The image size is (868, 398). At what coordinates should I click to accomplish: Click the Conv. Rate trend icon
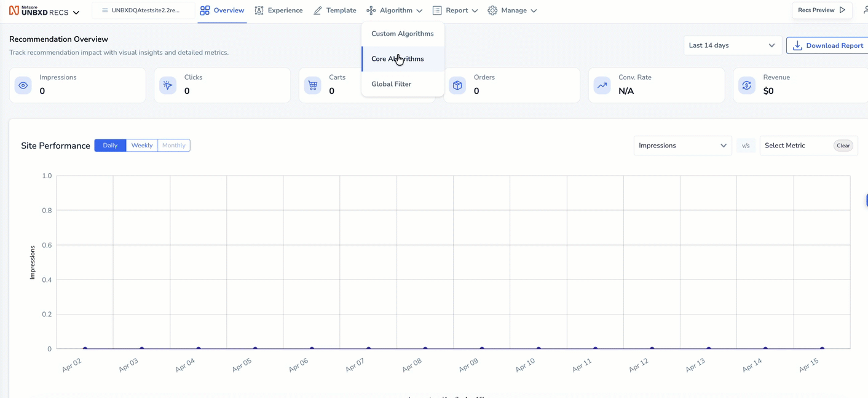pos(602,85)
